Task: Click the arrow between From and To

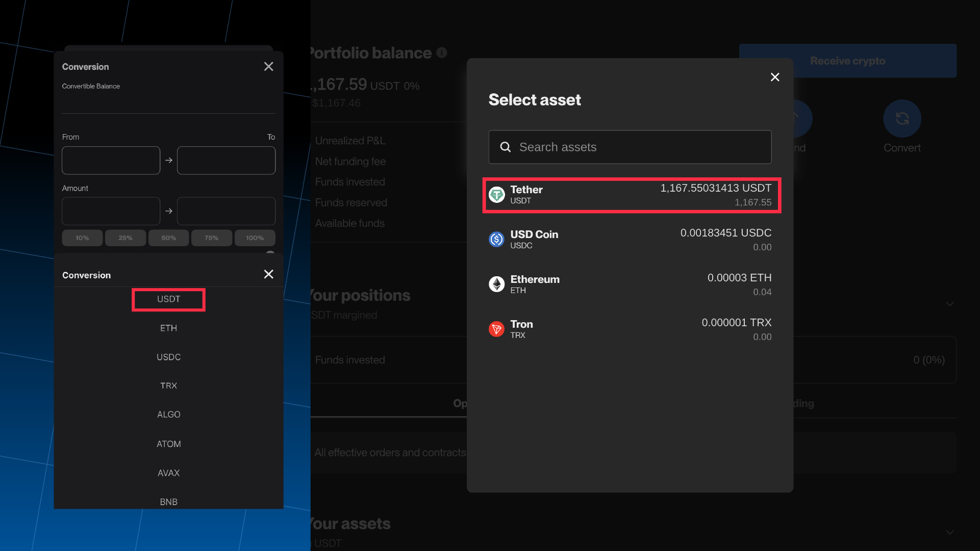Action: (169, 161)
